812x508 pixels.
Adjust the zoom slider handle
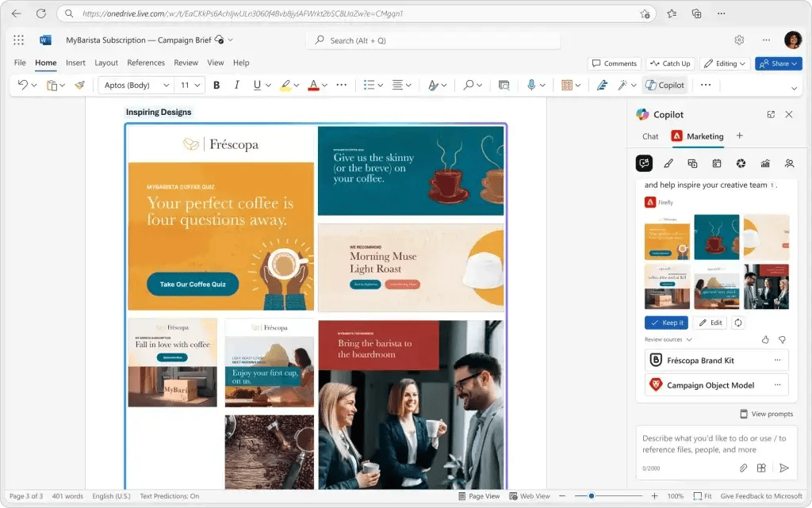coord(591,496)
